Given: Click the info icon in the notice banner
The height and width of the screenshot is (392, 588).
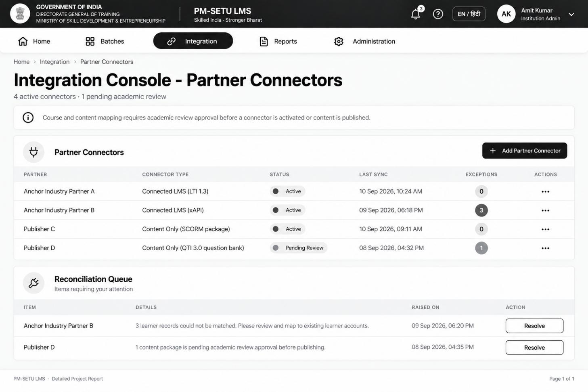Looking at the screenshot, I should [28, 117].
